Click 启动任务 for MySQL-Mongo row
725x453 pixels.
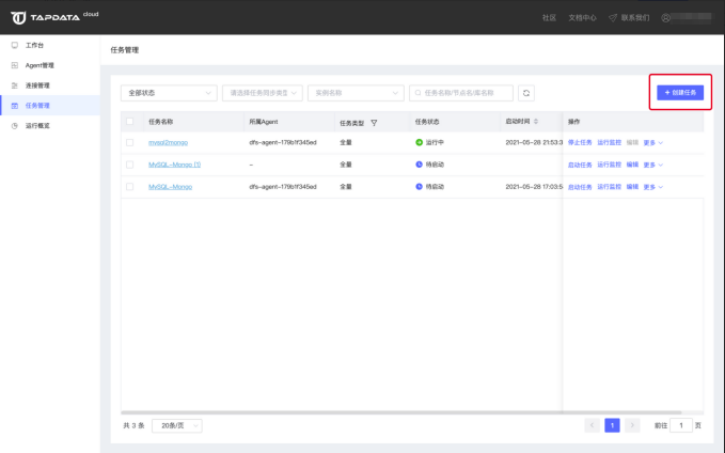click(x=580, y=187)
